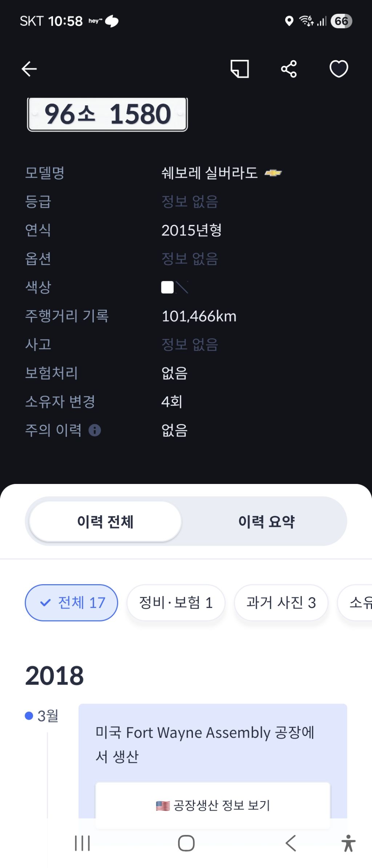Switch to the 이력 요약 segment
The width and height of the screenshot is (372, 868).
click(x=266, y=522)
